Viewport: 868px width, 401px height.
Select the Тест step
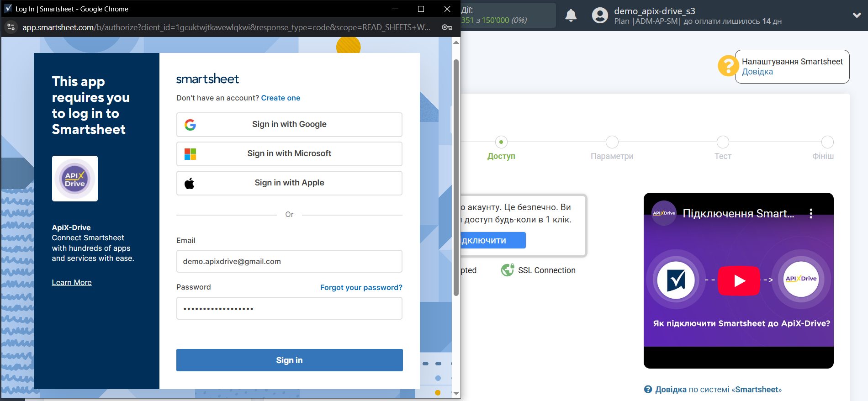point(723,148)
